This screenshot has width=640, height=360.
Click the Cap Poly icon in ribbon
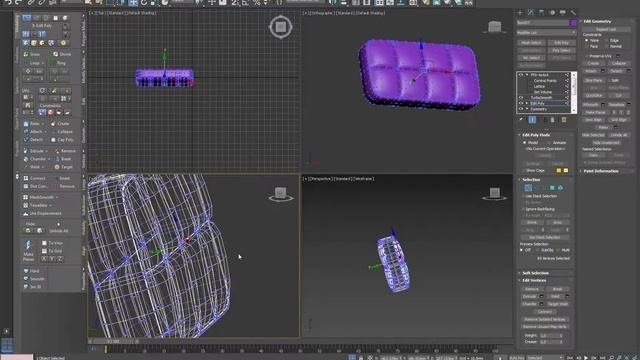(53, 140)
